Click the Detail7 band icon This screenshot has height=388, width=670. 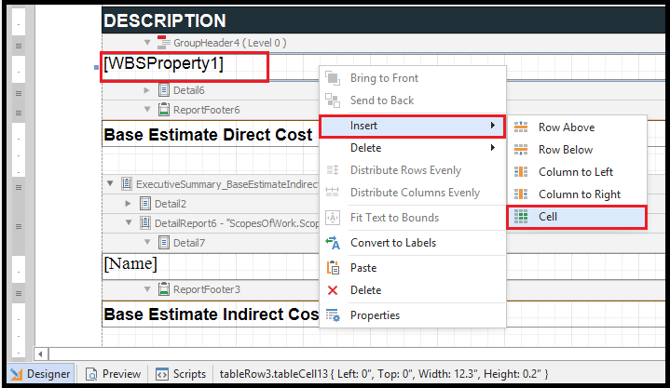[164, 242]
